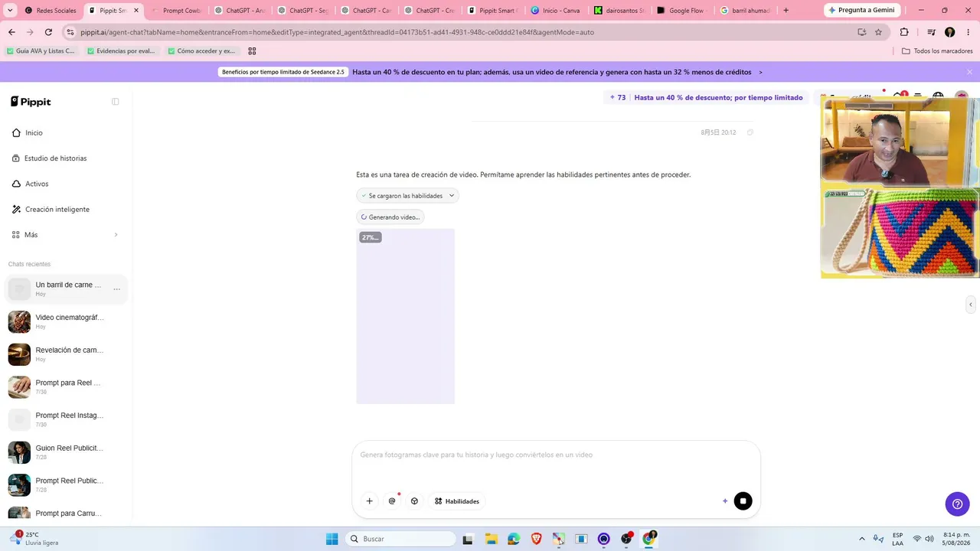Show hidden system tray icons
980x551 pixels.
pyautogui.click(x=862, y=539)
